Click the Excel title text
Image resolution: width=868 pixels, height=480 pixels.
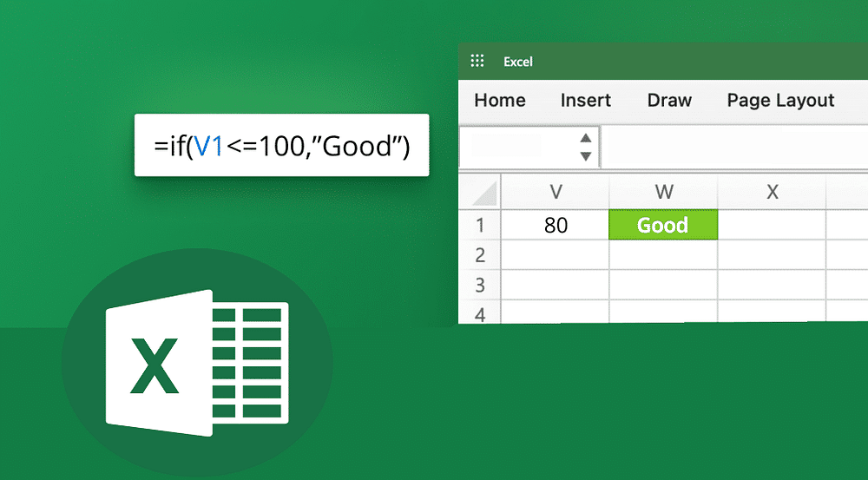tap(518, 62)
